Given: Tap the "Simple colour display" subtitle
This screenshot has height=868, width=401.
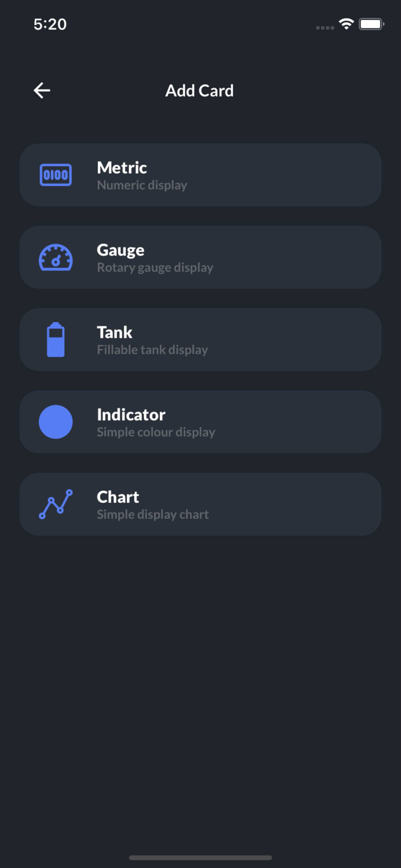Looking at the screenshot, I should 156,432.
